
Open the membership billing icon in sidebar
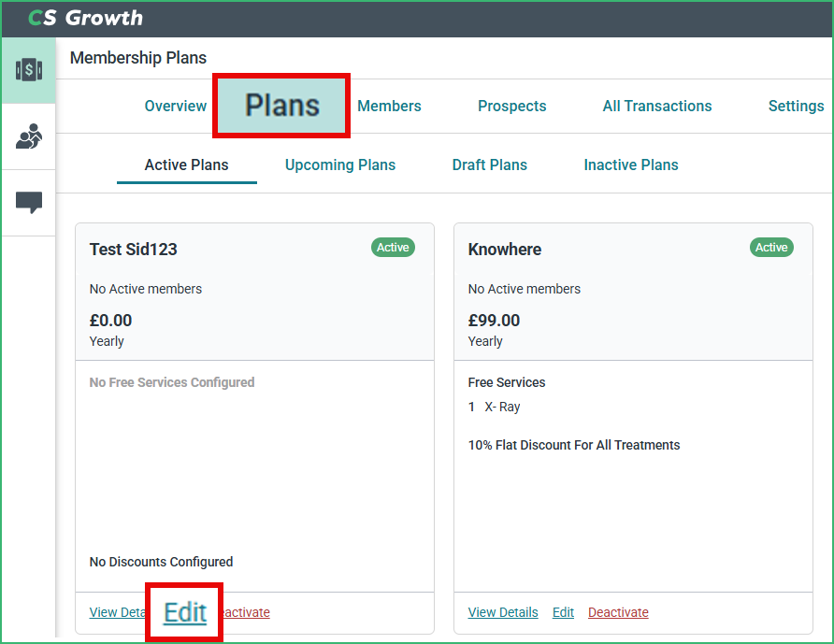pyautogui.click(x=28, y=69)
